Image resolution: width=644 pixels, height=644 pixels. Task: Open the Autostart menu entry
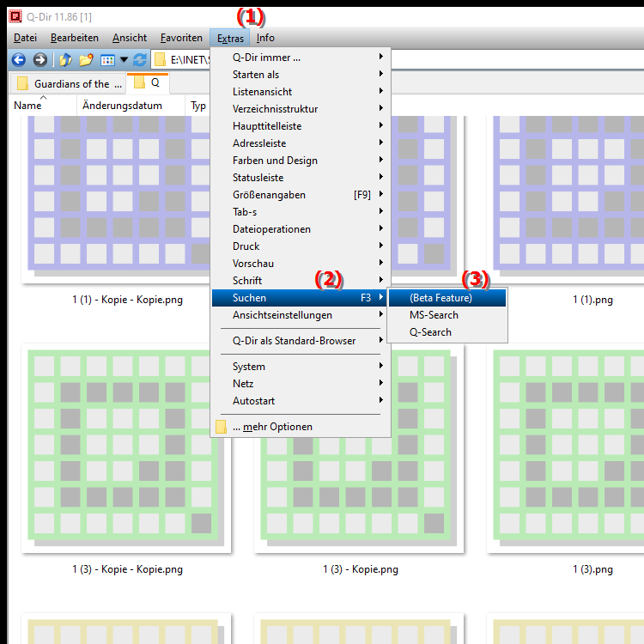click(x=301, y=401)
